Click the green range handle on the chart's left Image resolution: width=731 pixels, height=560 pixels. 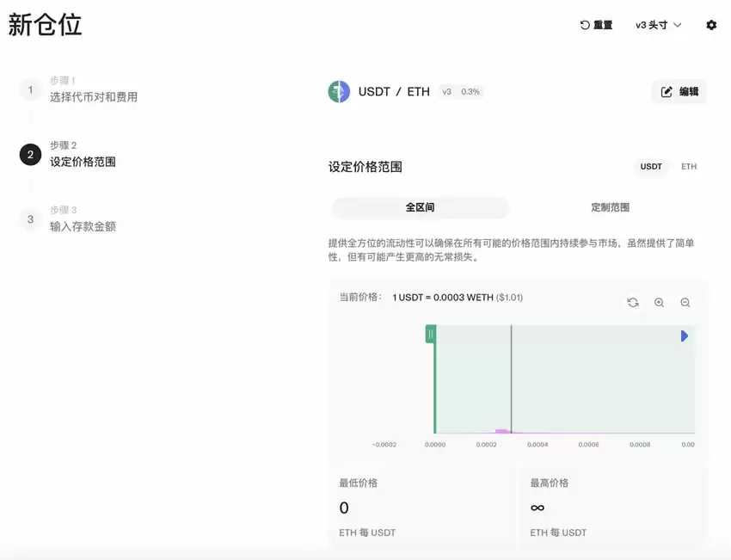[x=431, y=335]
